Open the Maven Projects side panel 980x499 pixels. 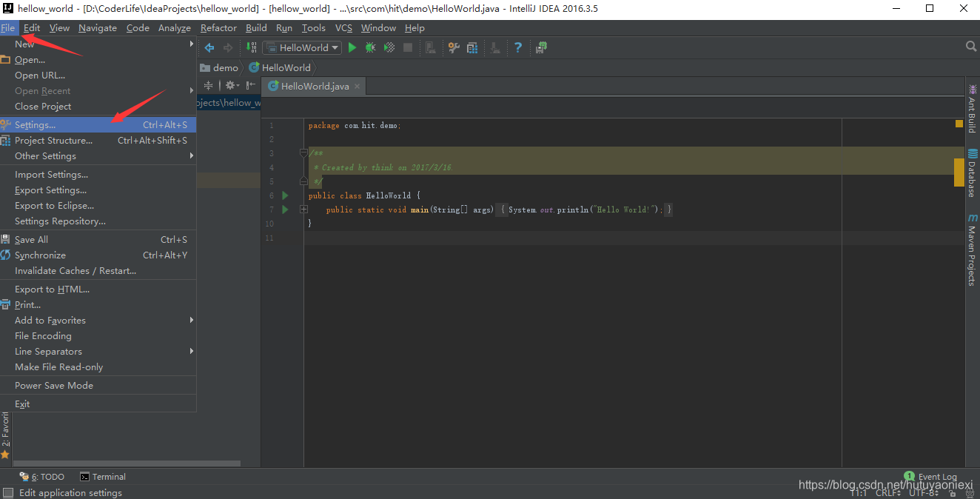coord(972,250)
